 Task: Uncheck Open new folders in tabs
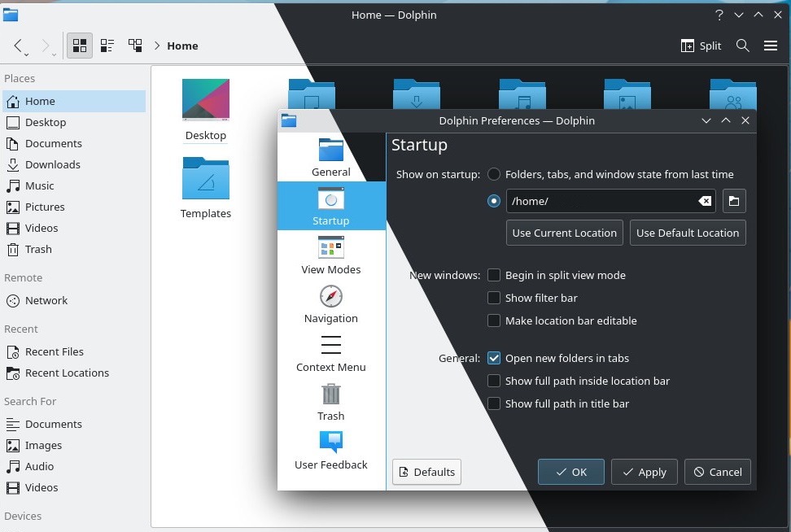494,358
